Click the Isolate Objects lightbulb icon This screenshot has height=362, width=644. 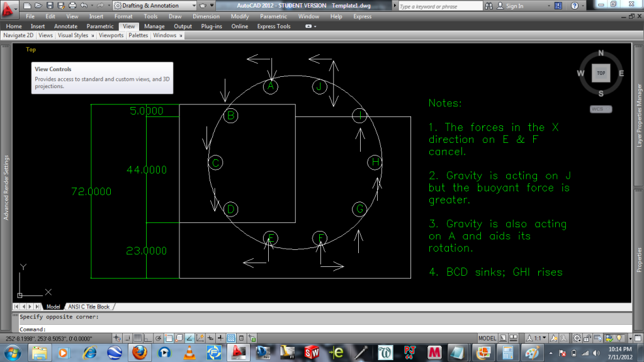(619, 338)
